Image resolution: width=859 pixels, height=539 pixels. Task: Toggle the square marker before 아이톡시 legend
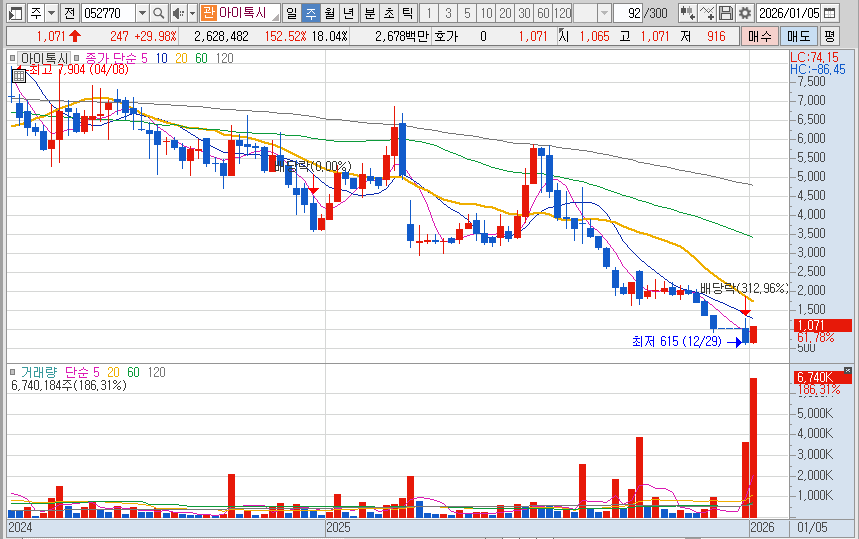coord(13,58)
